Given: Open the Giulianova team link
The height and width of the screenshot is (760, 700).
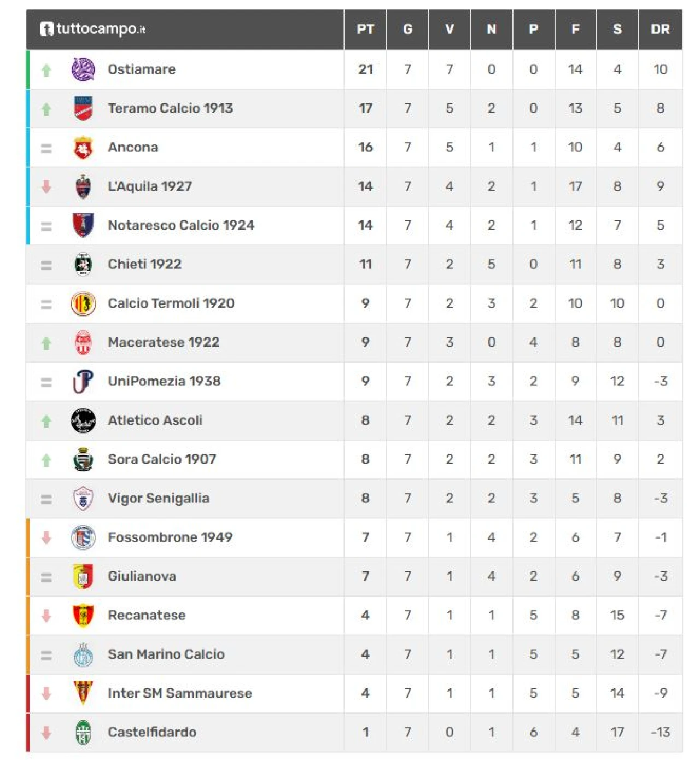Looking at the screenshot, I should point(142,576).
